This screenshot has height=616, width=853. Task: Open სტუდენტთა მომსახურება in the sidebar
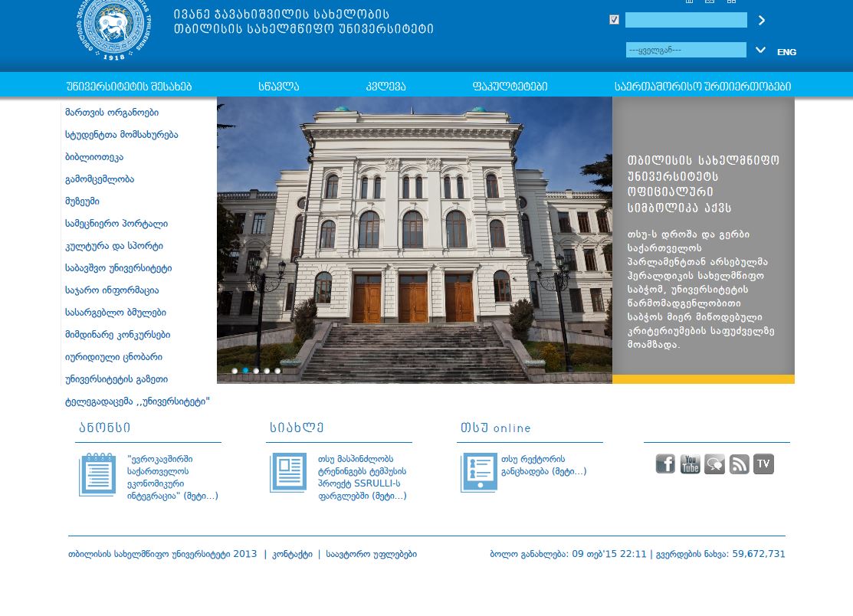coord(121,135)
